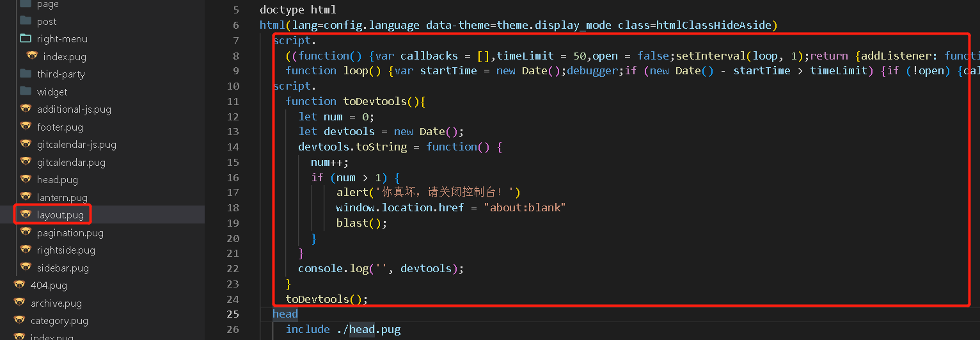Click line number 25 in gutter
This screenshot has width=980, height=340.
[x=232, y=314]
